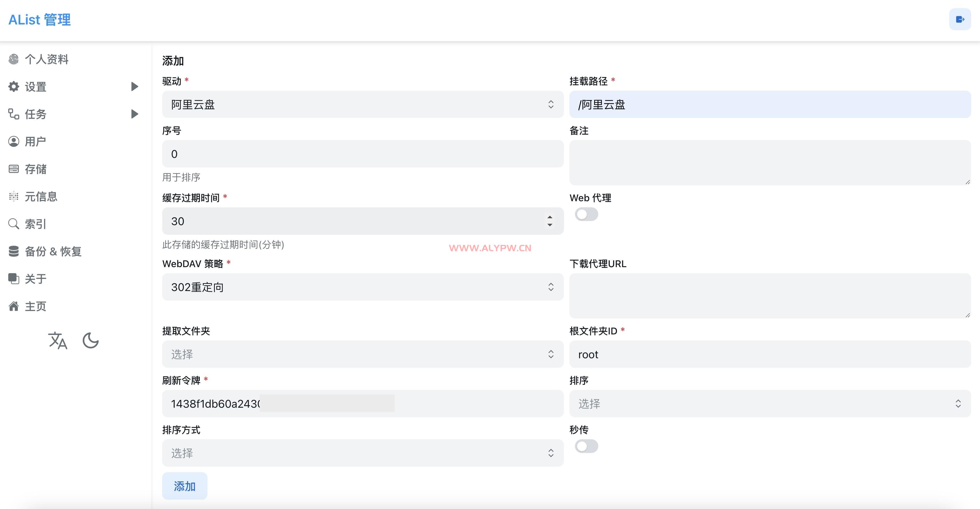Turn on the 秒传 switch
Screen dimensions: 980x509
click(586, 446)
